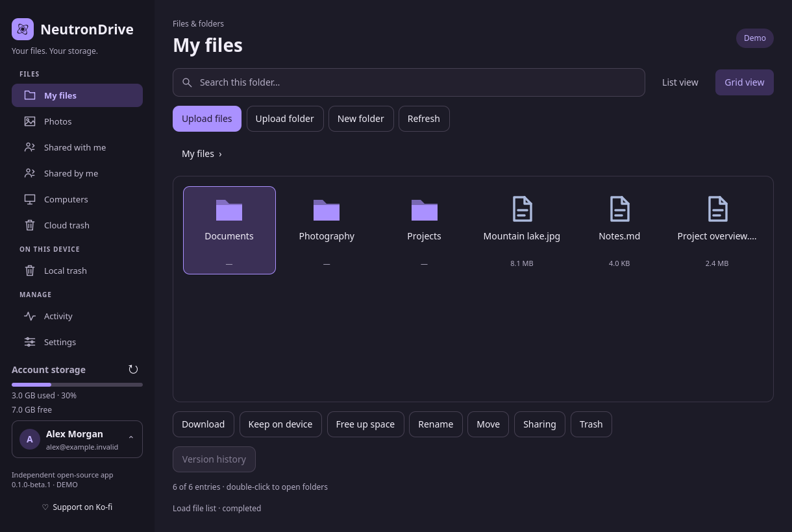Click the Upload files button
The image size is (792, 532).
point(207,119)
